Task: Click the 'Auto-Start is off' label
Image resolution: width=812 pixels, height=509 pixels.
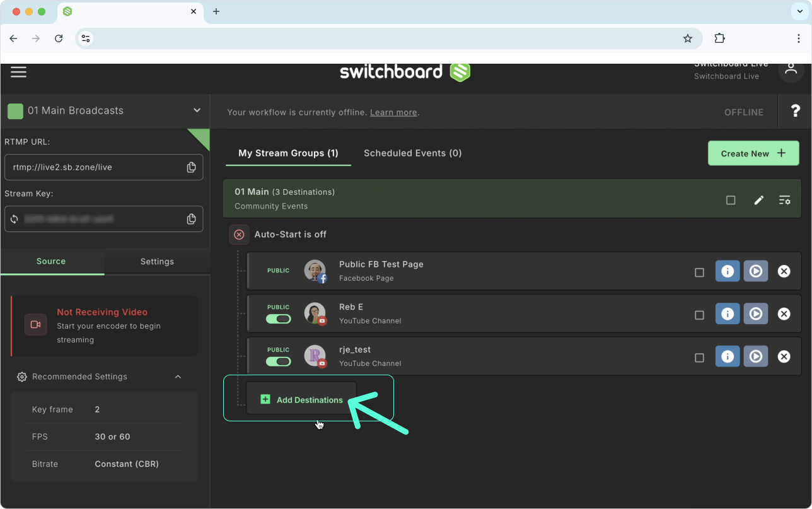Action: 290,235
